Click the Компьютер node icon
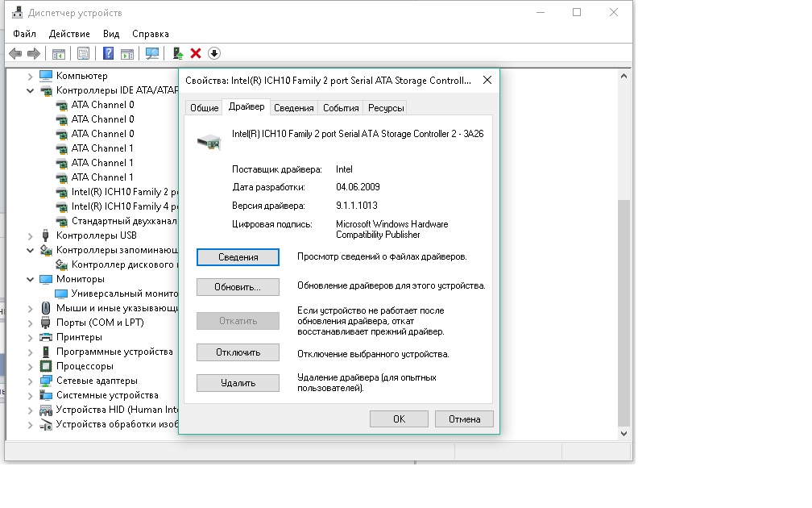Screen dimensions: 812x508 46,76
